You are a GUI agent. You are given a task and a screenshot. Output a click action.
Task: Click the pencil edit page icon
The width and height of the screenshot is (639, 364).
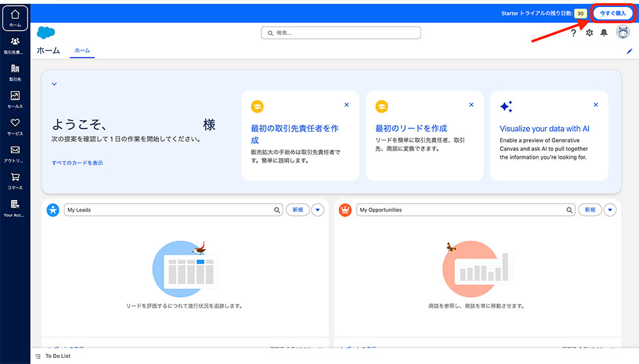pos(629,51)
